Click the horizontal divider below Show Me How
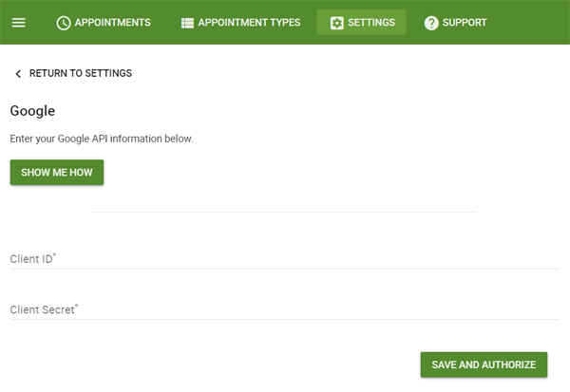Viewport: 570px width, 392px height. (284, 212)
